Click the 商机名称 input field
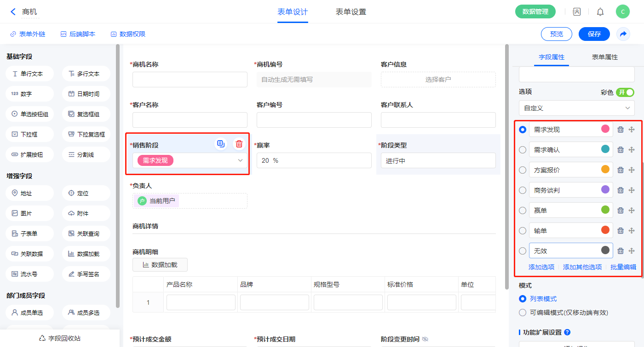Viewport: 644px width, 347px height. (x=190, y=80)
